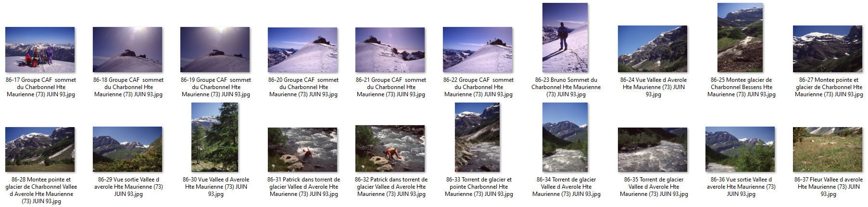Open the 86-18 Groupe CAF sommet photo
This screenshot has width=868, height=207.
127,50
